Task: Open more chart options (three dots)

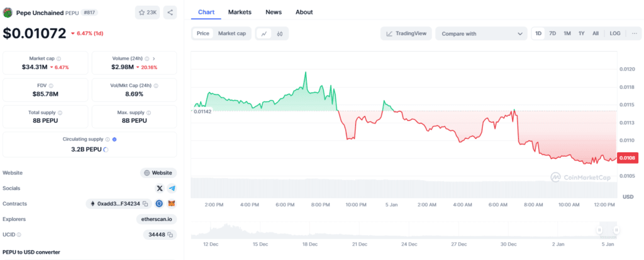Action: tap(635, 33)
